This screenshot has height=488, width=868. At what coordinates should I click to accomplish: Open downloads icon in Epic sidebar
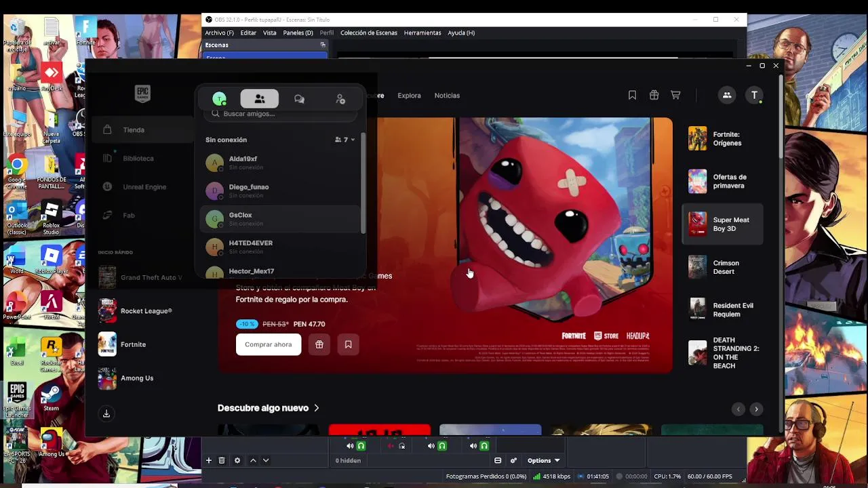click(x=106, y=413)
